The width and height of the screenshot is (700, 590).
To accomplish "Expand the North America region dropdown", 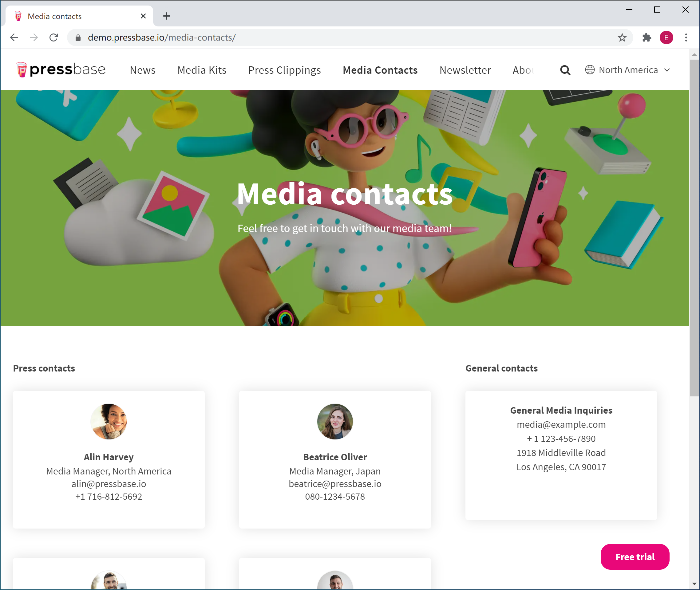I will (628, 70).
